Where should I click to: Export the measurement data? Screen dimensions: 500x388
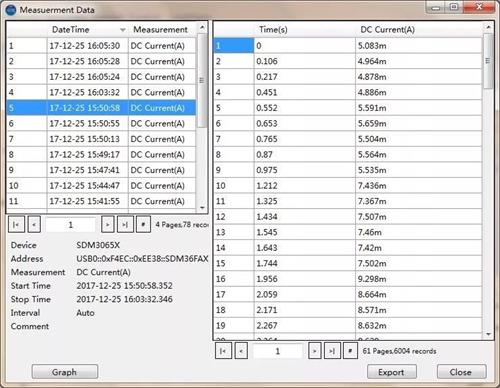392,372
